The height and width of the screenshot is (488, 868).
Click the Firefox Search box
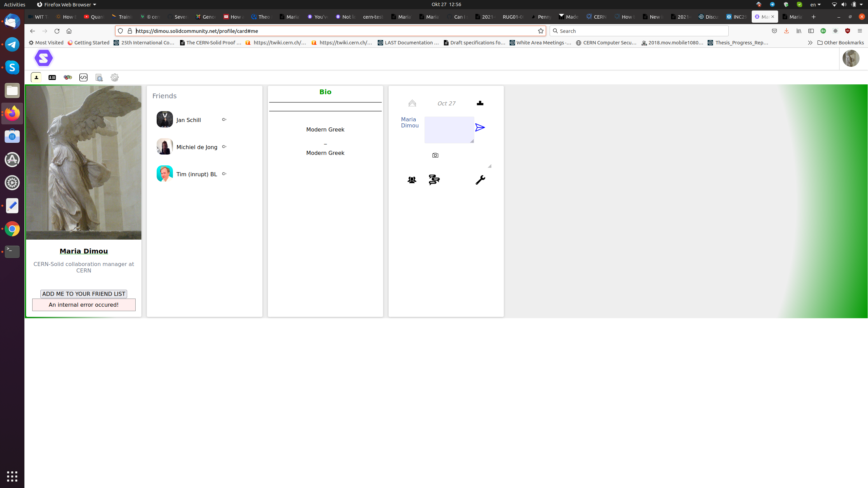point(639,31)
